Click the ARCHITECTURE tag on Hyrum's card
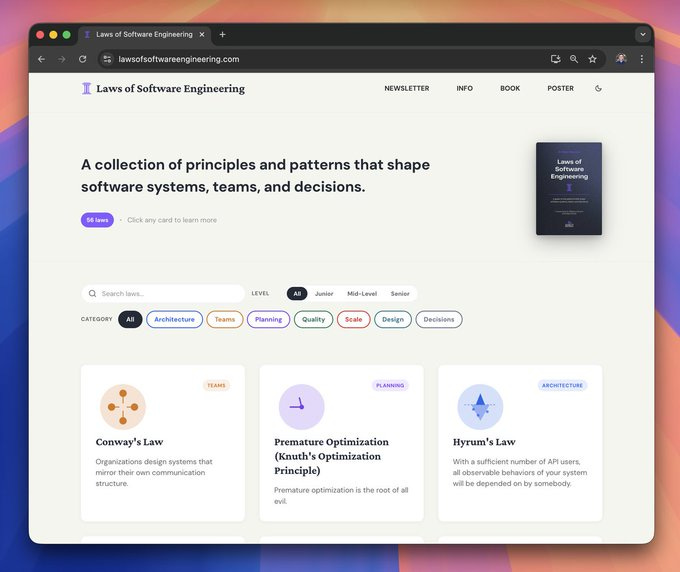Viewport: 680px width, 572px height. (562, 385)
